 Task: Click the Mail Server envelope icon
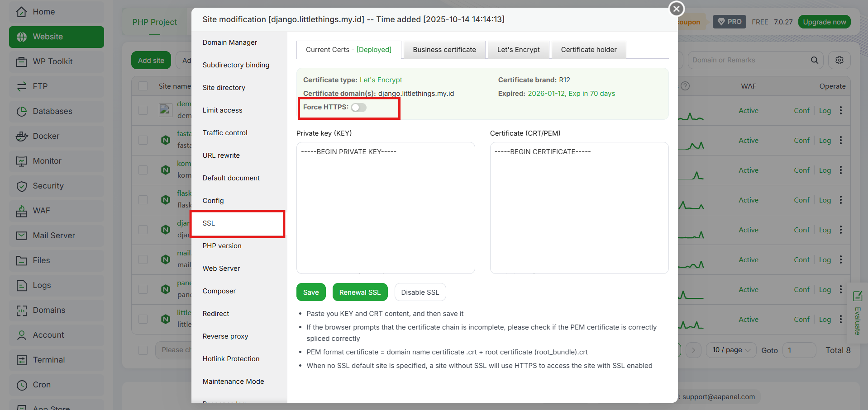tap(21, 236)
